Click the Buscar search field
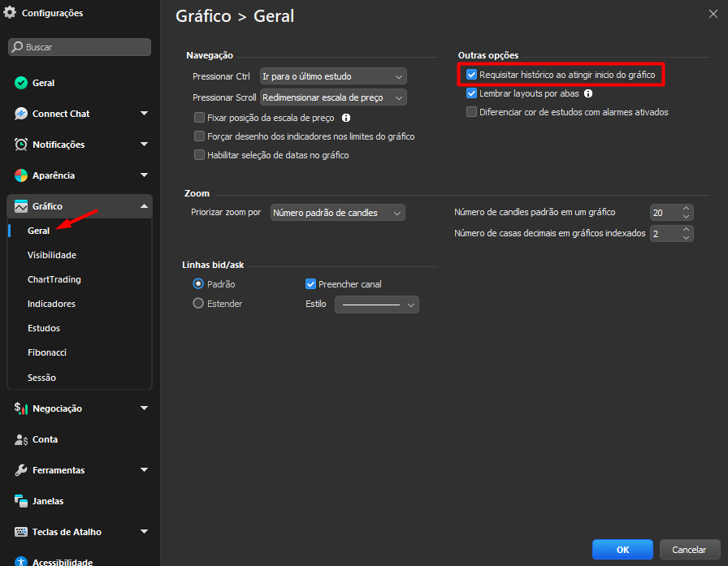 coord(80,47)
